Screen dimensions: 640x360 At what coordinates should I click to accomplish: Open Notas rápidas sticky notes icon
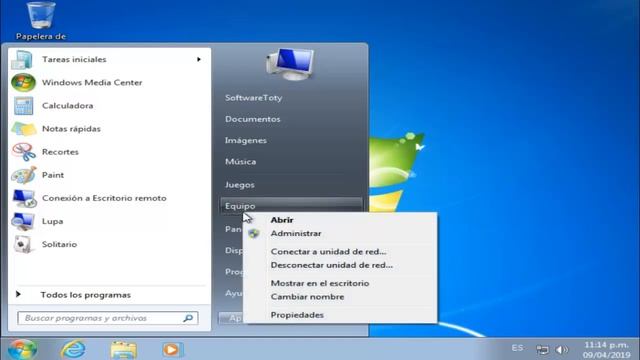click(x=24, y=129)
